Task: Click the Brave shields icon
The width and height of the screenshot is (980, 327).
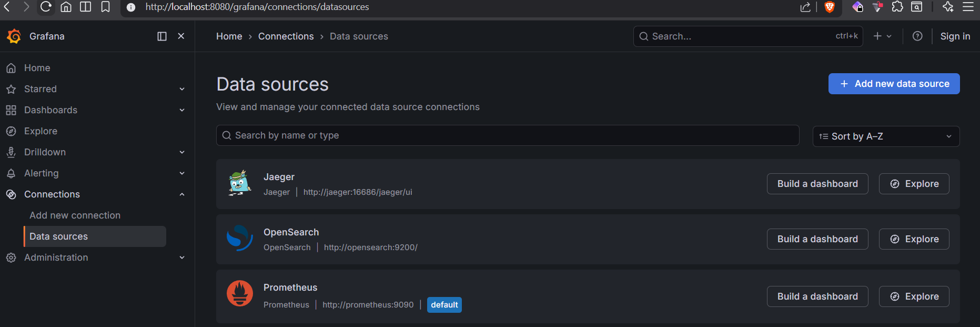Action: pyautogui.click(x=830, y=7)
